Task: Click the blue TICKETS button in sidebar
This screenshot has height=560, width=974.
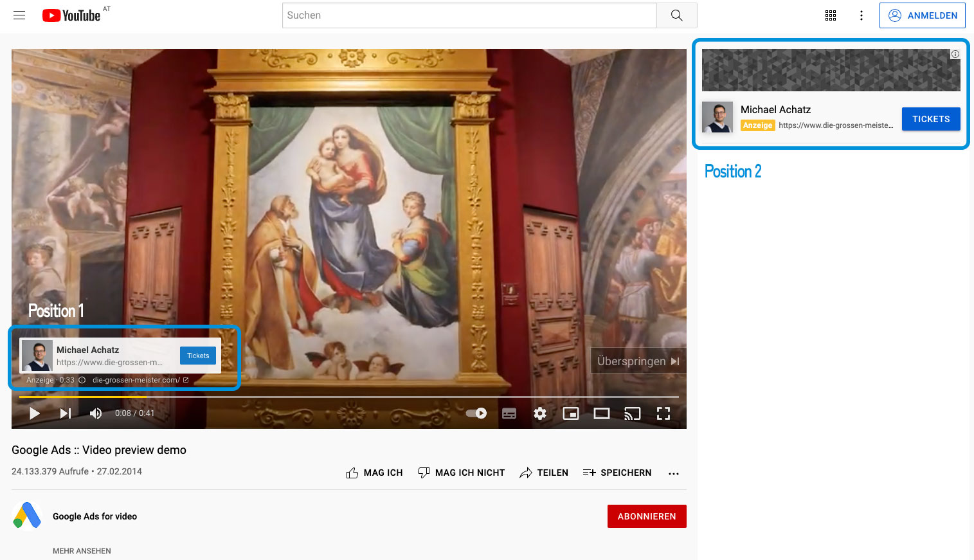Action: point(931,119)
